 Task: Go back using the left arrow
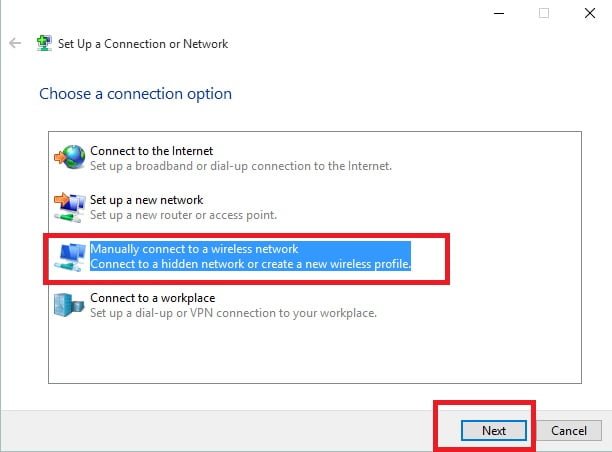click(15, 43)
